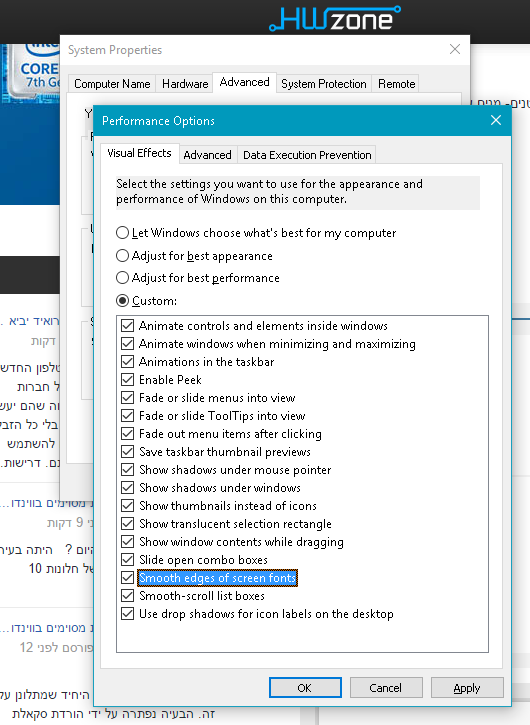Toggle Enable Peek checkbox

pyautogui.click(x=128, y=380)
